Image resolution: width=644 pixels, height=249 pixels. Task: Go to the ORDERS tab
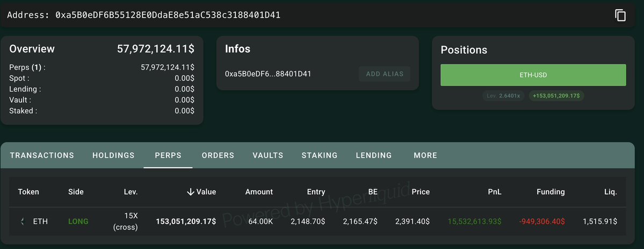point(218,155)
